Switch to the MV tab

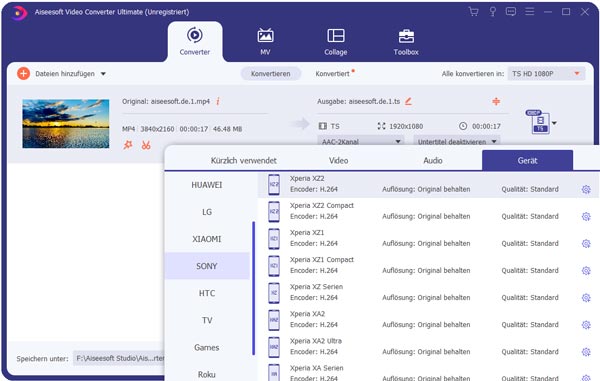[x=265, y=41]
